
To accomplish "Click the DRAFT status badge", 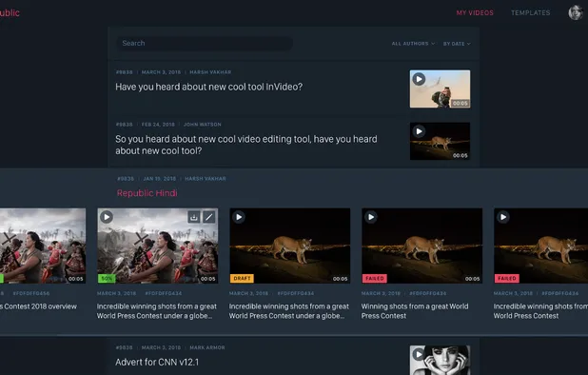I will tap(242, 278).
